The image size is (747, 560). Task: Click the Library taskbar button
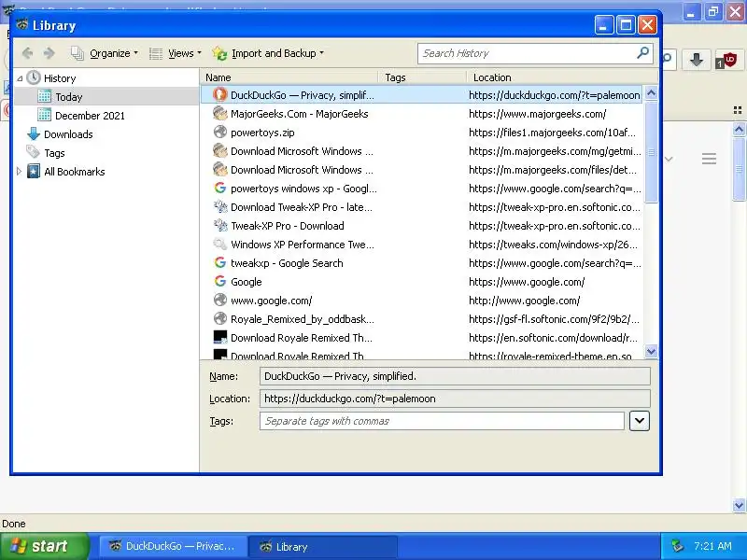(x=322, y=547)
